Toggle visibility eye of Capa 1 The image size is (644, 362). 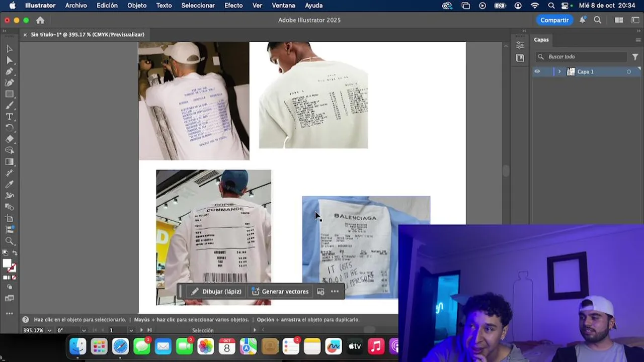[537, 72]
